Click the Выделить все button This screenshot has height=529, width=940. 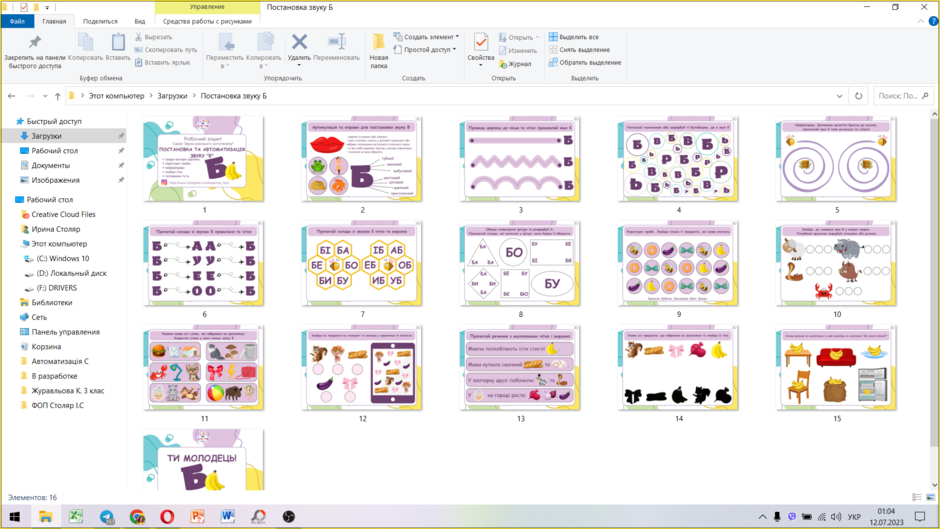(x=573, y=37)
